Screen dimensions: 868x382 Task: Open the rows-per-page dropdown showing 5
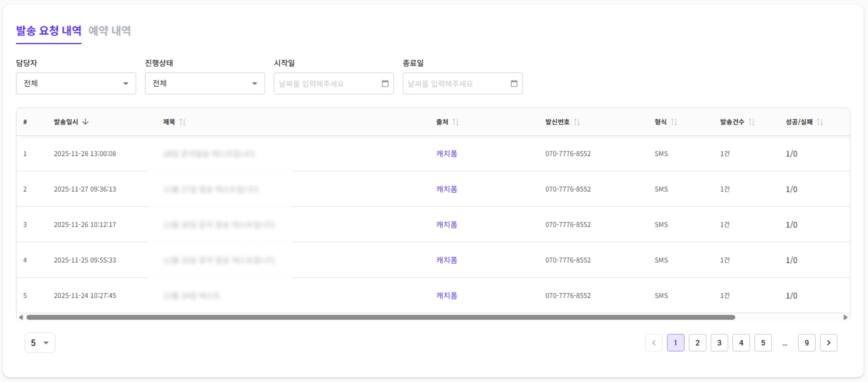(40, 343)
